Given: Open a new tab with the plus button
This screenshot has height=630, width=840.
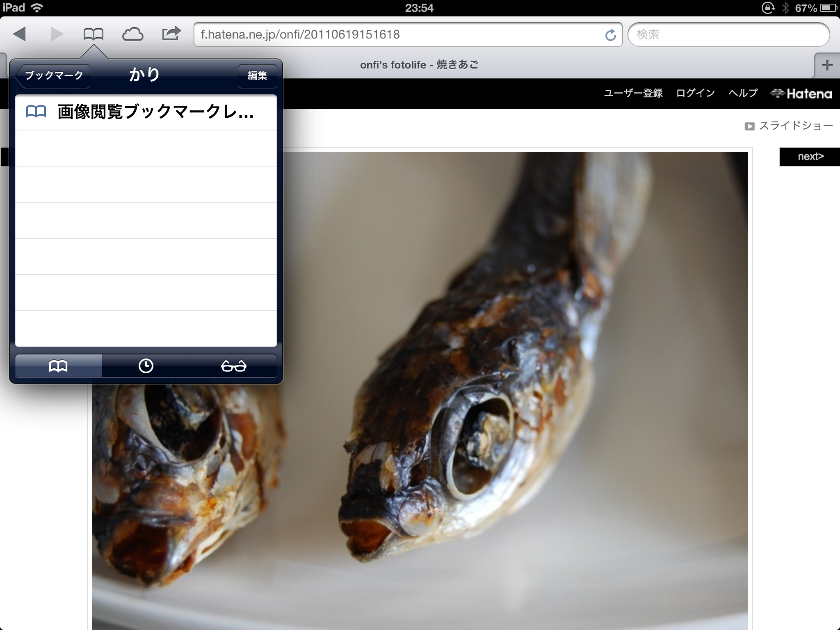Looking at the screenshot, I should (827, 65).
